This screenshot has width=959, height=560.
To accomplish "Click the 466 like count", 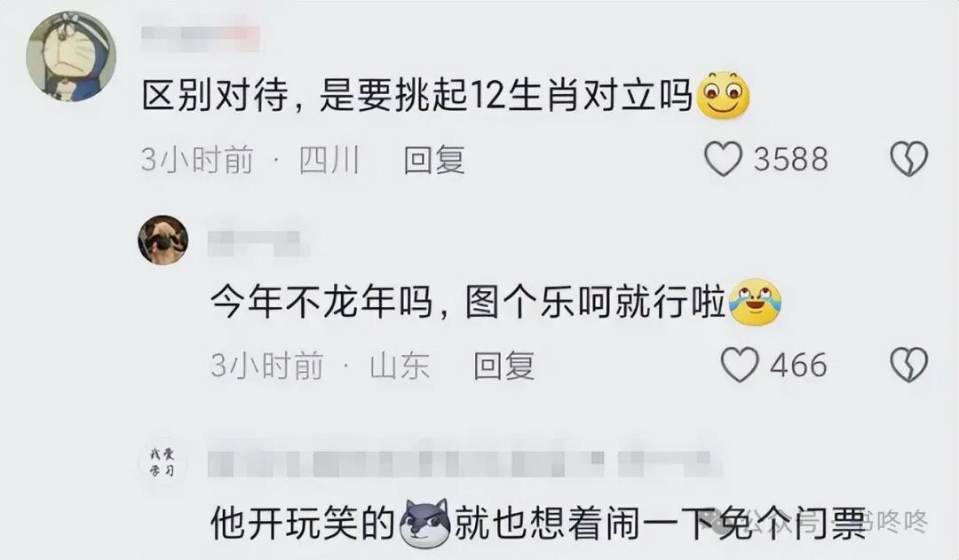I will (799, 366).
